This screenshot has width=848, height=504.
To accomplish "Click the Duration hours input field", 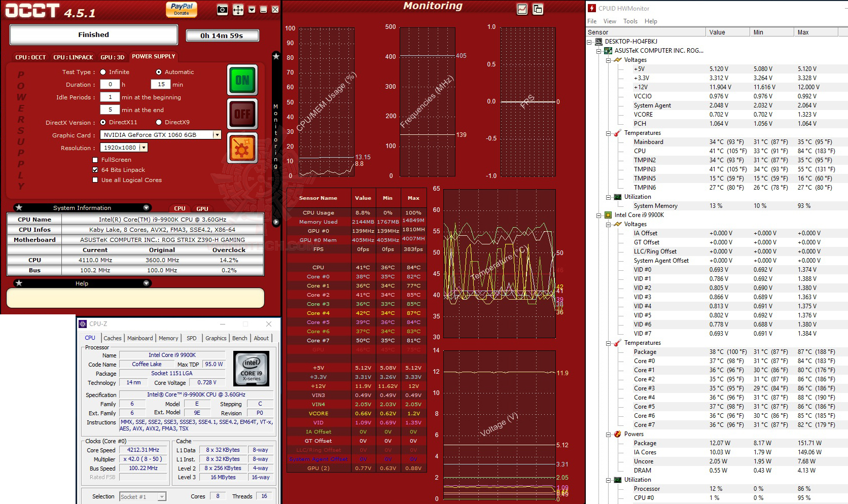I will [110, 85].
